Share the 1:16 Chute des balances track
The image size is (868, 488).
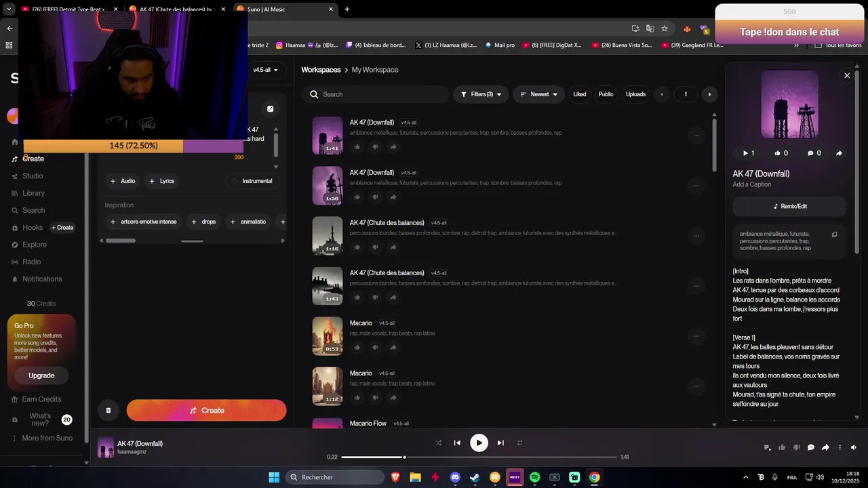[x=393, y=247]
